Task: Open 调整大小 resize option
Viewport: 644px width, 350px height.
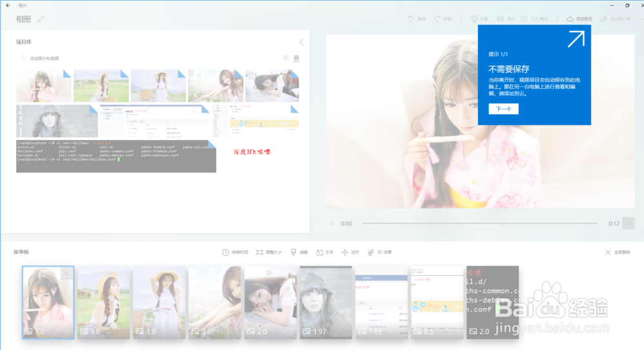Action: [269, 252]
